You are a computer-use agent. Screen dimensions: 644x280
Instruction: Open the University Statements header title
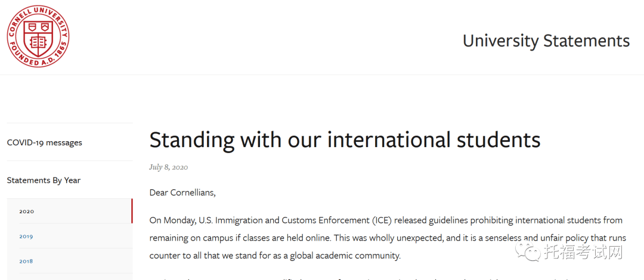pos(546,41)
